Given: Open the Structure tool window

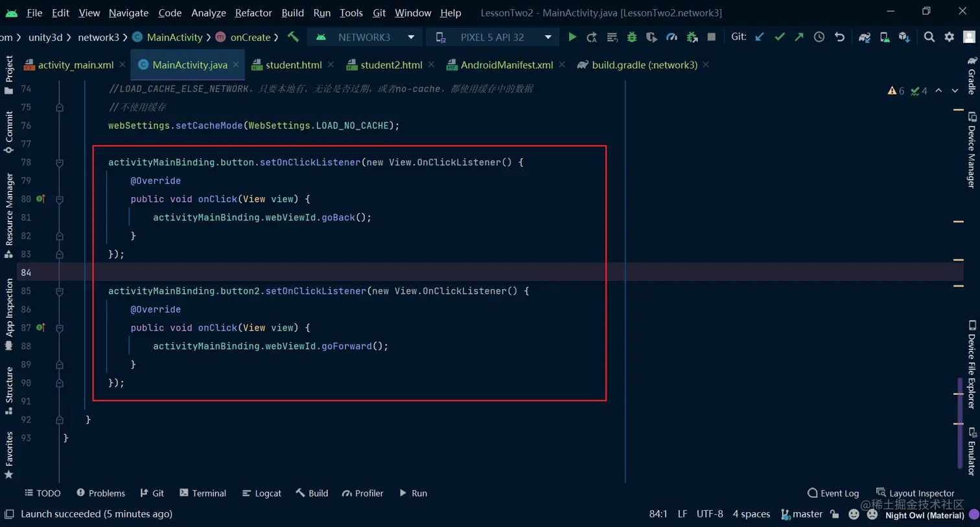Looking at the screenshot, I should pyautogui.click(x=9, y=390).
